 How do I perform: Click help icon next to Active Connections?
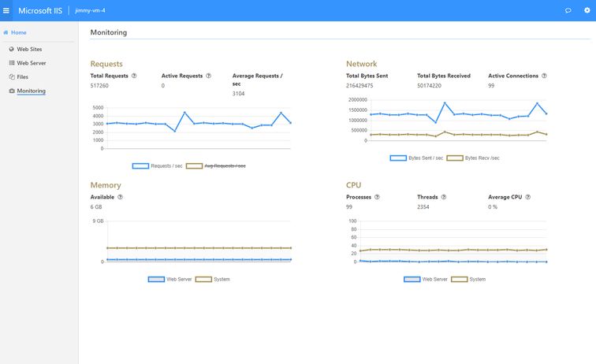tap(544, 76)
